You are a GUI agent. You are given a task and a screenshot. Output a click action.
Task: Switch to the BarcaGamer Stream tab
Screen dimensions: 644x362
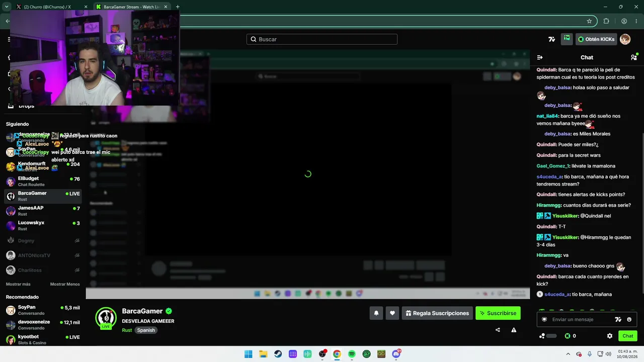pos(133,7)
